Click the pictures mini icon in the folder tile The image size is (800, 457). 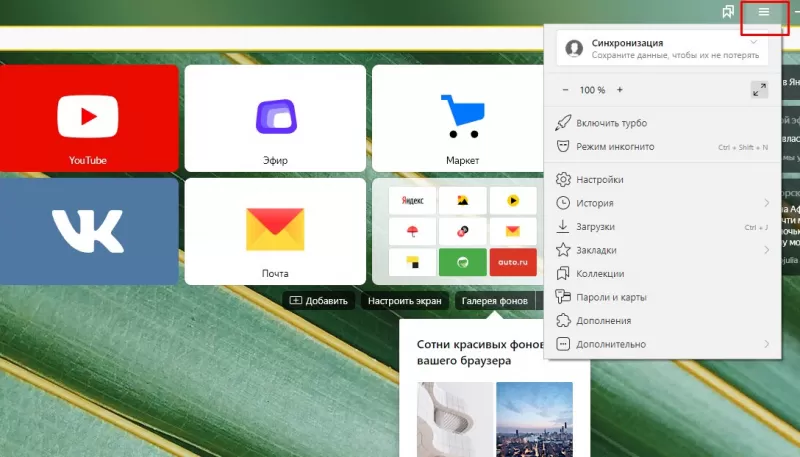pyautogui.click(x=463, y=200)
